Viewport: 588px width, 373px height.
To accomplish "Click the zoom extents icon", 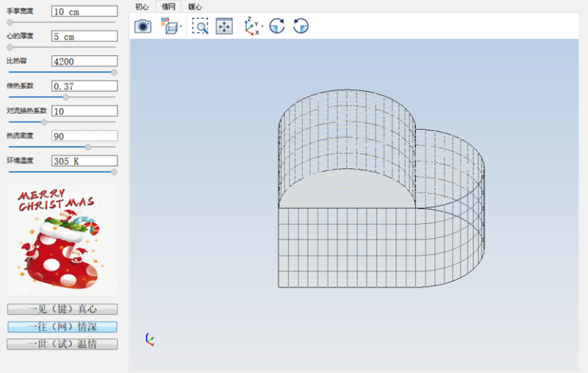I will pyautogui.click(x=224, y=26).
